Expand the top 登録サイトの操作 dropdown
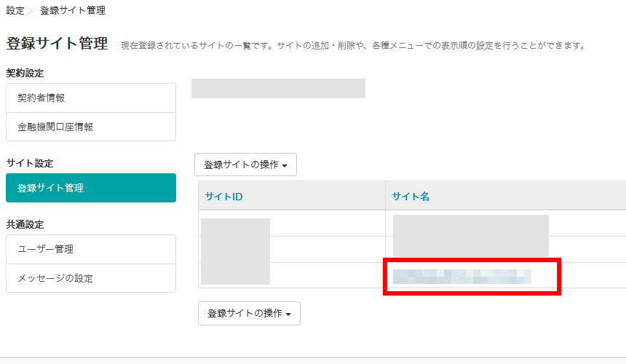Viewport: 626px width, 364px height. click(245, 165)
